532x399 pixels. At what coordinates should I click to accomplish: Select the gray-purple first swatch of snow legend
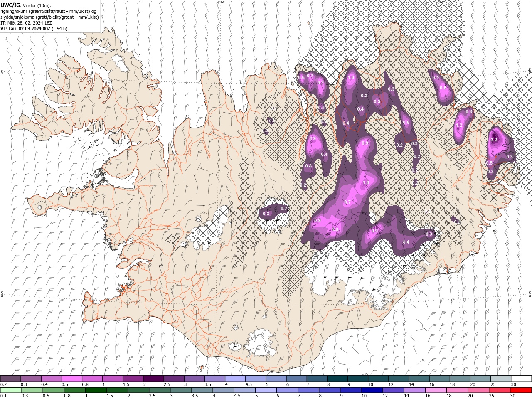[x=10, y=379]
